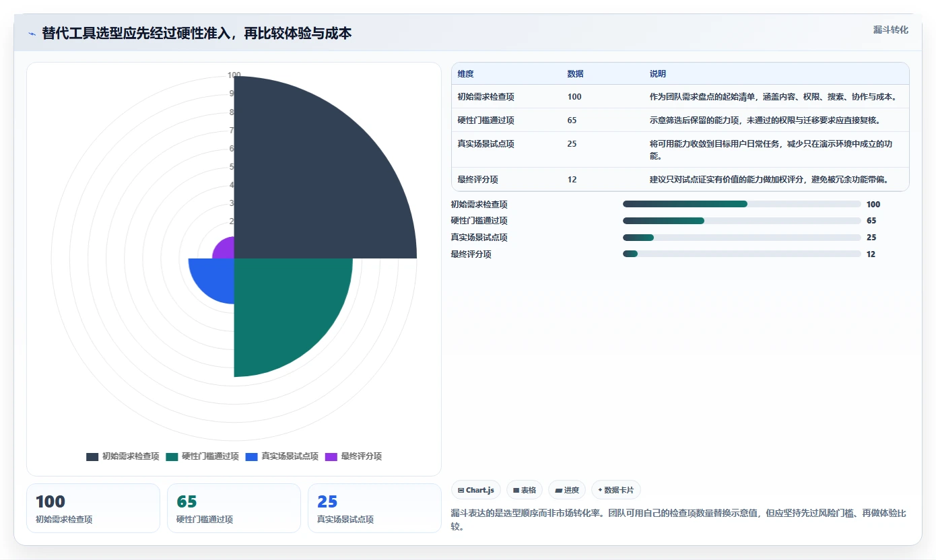Open the 25 真实场景试点项 data card
This screenshot has width=936, height=560.
374,508
